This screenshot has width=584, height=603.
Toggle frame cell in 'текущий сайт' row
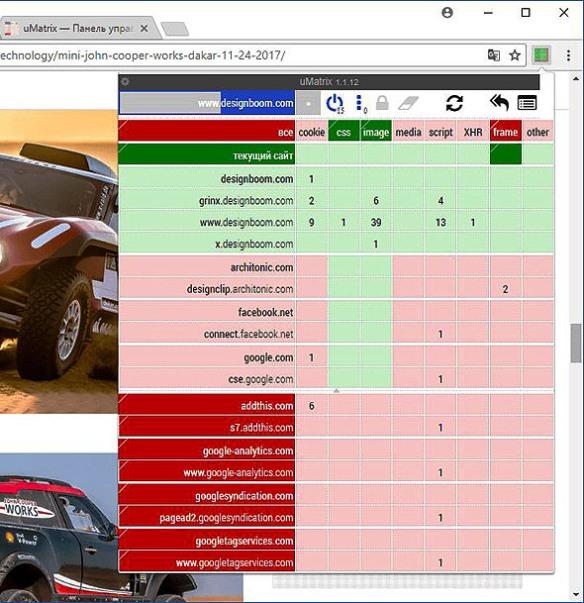point(505,155)
